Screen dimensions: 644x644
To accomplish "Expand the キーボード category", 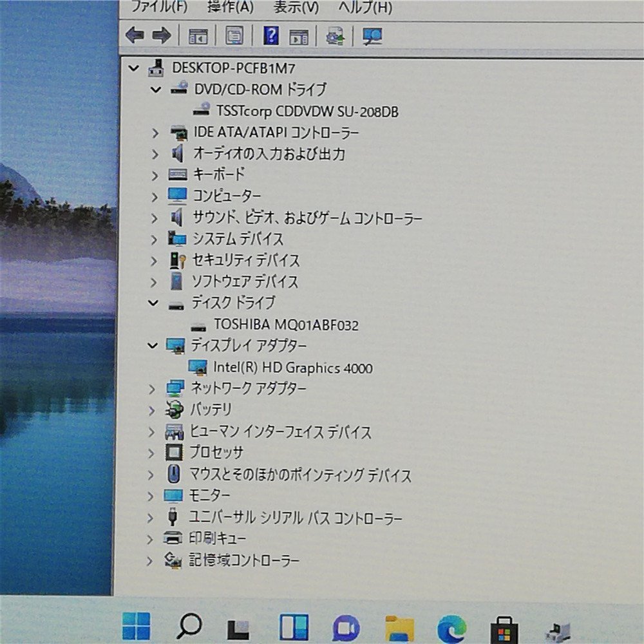I will tap(155, 175).
